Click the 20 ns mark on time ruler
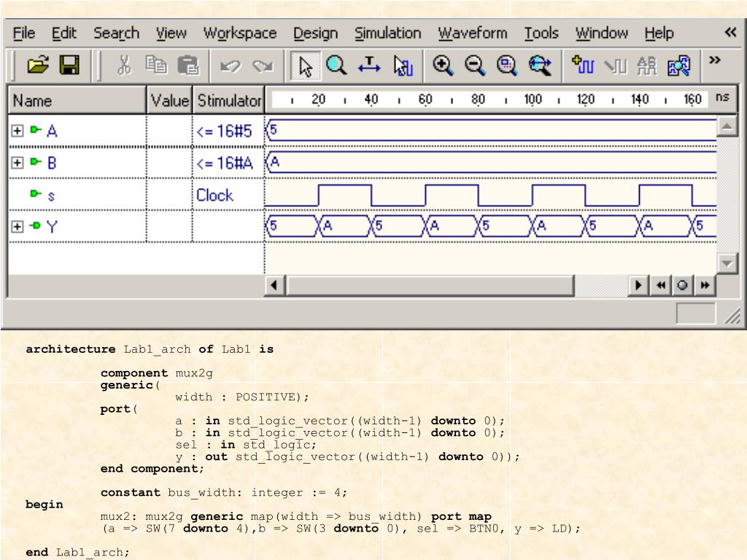 pos(318,99)
